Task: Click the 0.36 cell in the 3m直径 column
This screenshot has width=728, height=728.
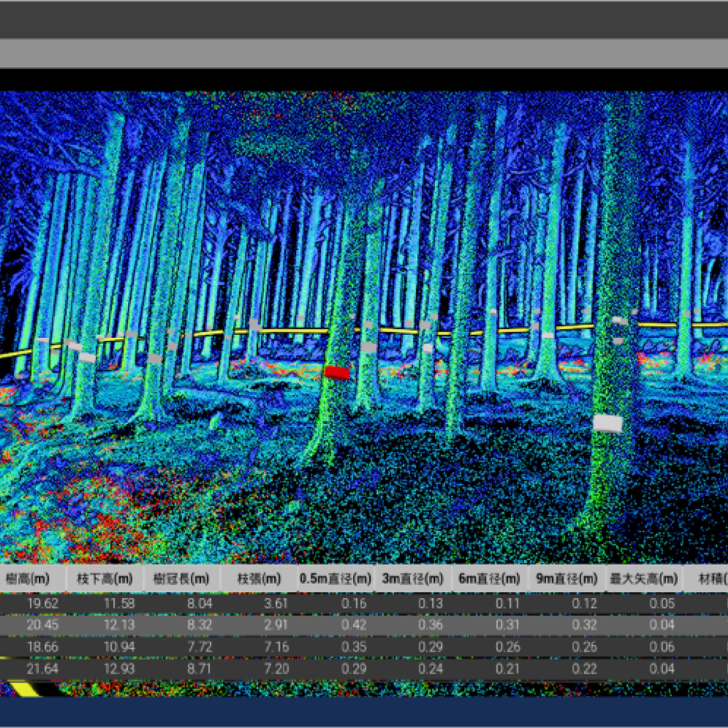Action: point(431,625)
